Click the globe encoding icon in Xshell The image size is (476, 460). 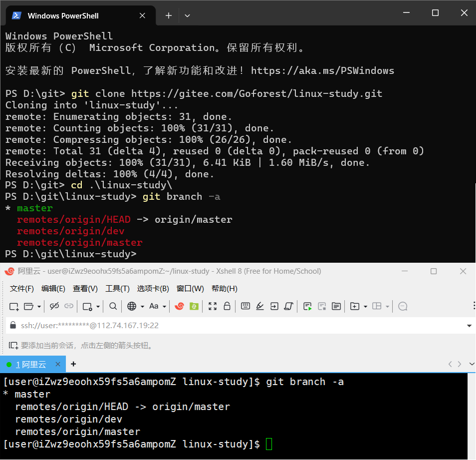point(131,306)
